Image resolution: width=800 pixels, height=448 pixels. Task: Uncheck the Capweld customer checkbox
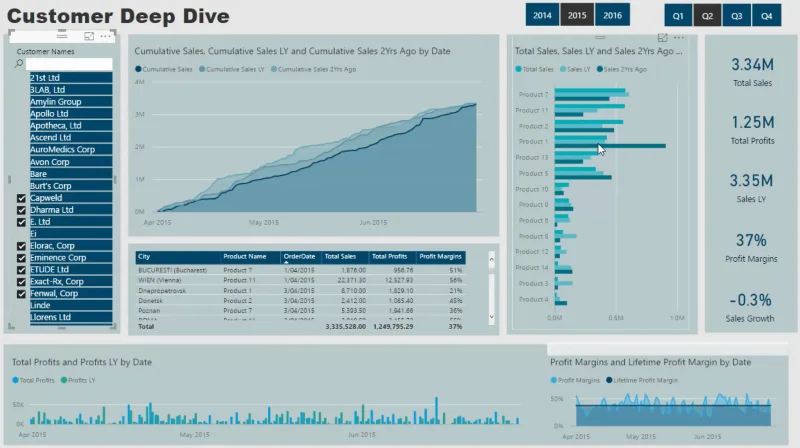(x=21, y=198)
